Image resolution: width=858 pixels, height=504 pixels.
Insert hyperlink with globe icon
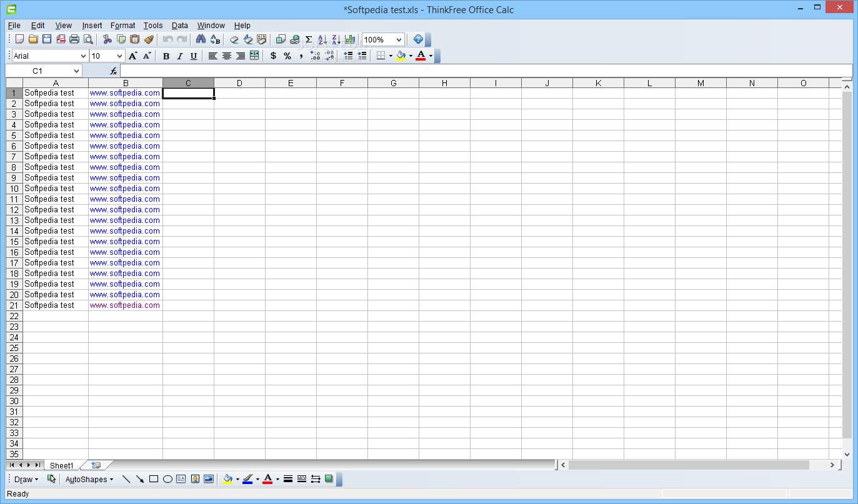click(295, 39)
